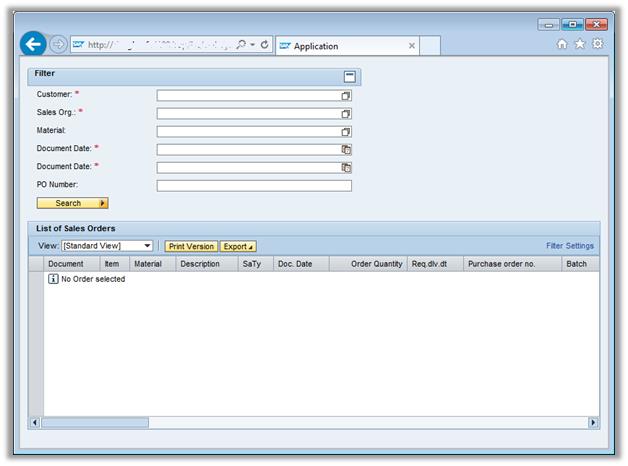Click the info icon beside No Order selected

(53, 279)
